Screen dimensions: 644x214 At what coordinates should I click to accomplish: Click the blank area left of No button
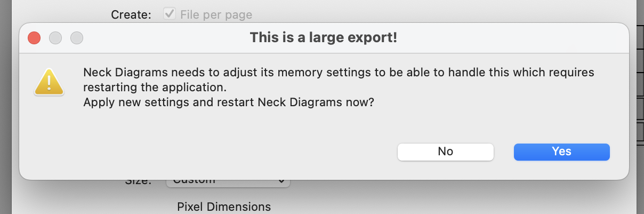(x=213, y=152)
